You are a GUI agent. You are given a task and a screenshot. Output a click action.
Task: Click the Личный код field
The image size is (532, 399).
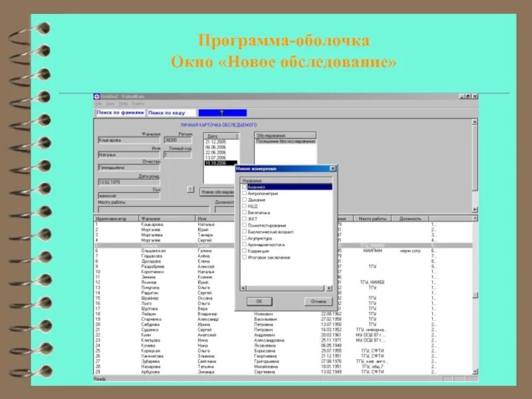click(178, 155)
